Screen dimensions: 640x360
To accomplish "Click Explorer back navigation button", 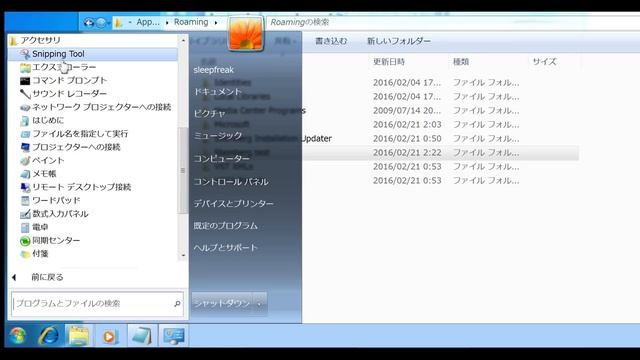I will pos(89,23).
